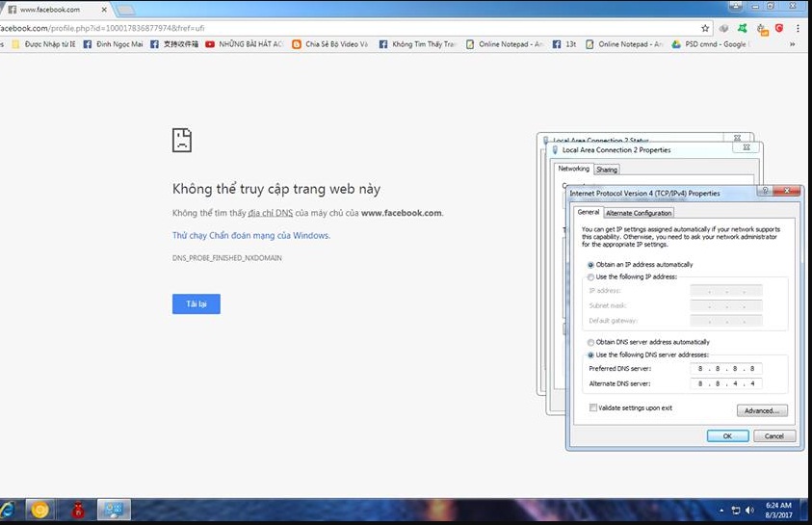Enable Validate settings upon exit checkbox
812x525 pixels.
(592, 407)
